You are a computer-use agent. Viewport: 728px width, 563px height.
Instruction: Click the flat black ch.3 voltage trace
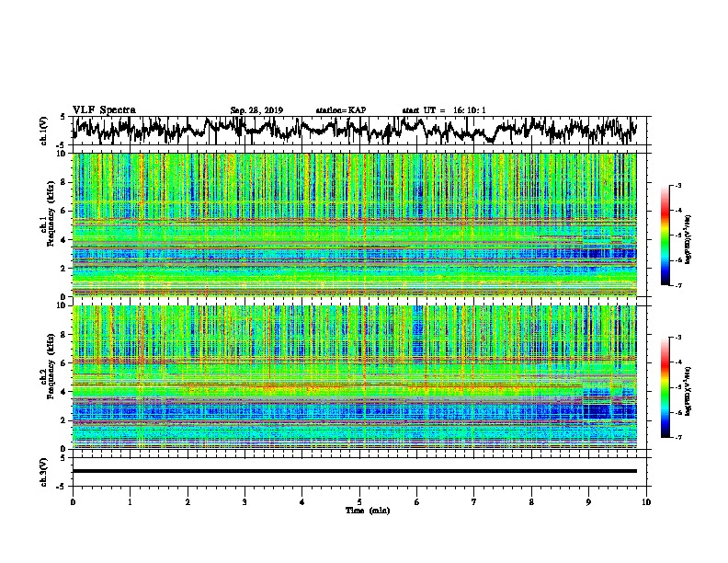[354, 471]
